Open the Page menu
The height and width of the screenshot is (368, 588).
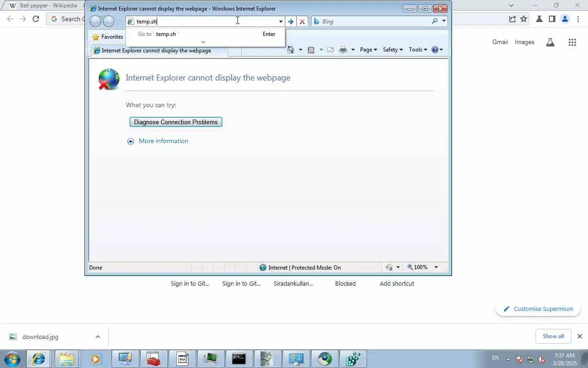pos(368,50)
